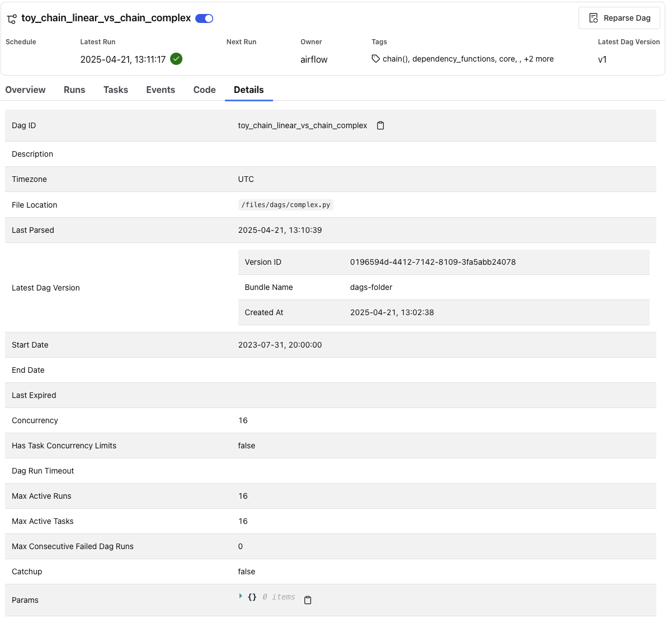Show the hidden tags via '+2 more'
The width and height of the screenshot is (672, 623).
pos(539,59)
